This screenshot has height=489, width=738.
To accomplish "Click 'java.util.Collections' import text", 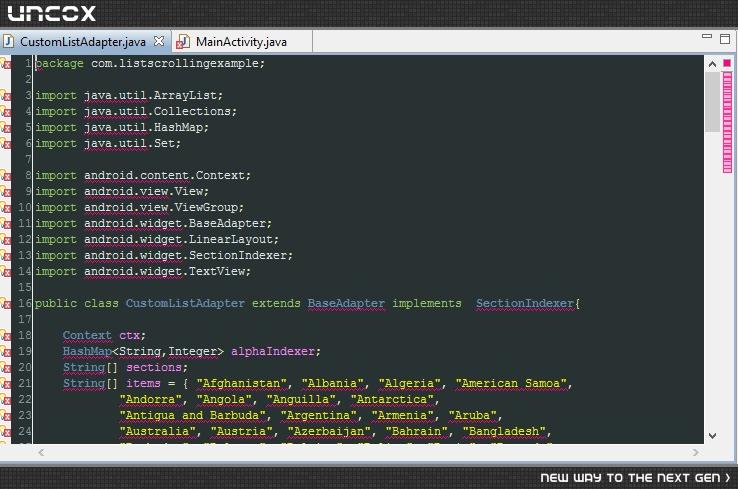I will coord(157,112).
